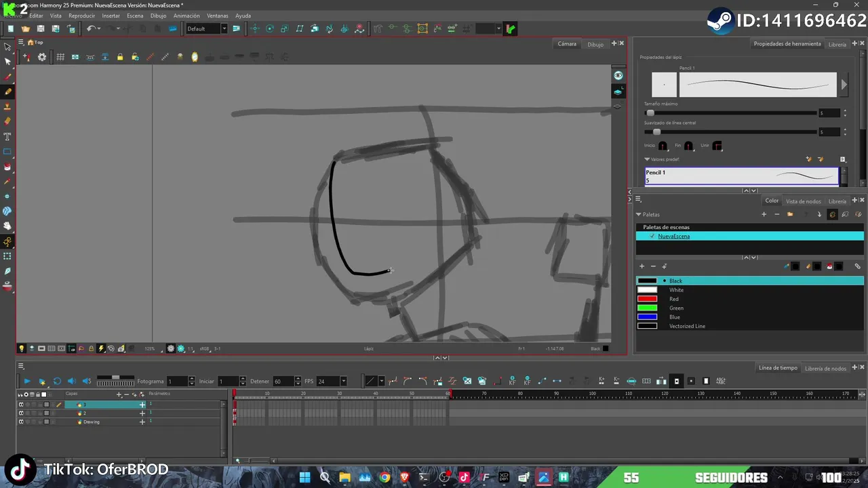This screenshot has width=868, height=488.
Task: Open the Fin line-cap style dropdown
Action: [x=688, y=146]
